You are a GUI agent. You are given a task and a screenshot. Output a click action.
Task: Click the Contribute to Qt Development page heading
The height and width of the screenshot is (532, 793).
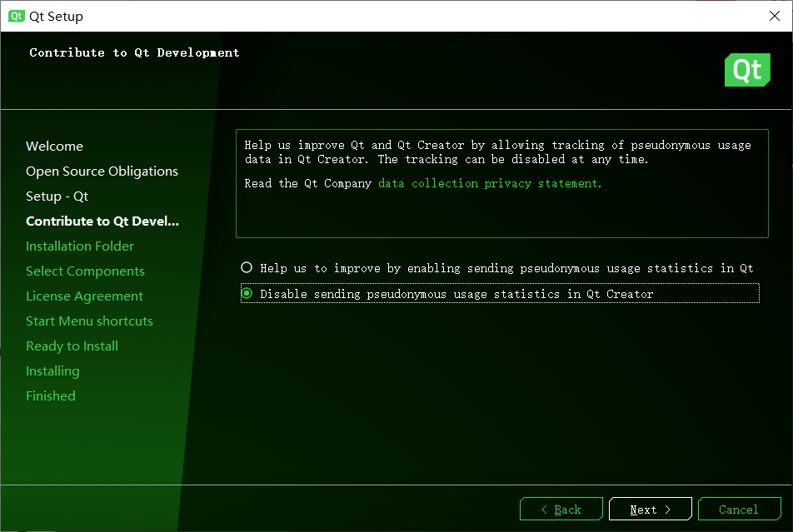(134, 52)
